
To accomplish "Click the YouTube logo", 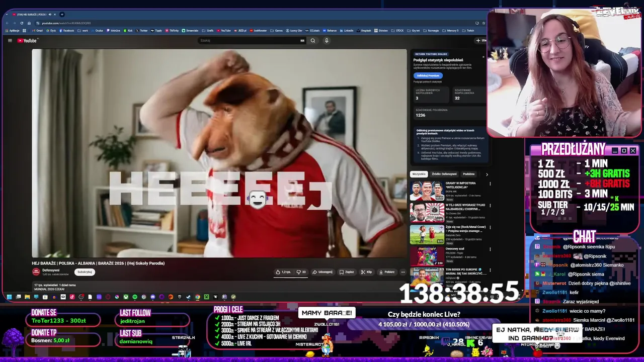I will coord(27,41).
